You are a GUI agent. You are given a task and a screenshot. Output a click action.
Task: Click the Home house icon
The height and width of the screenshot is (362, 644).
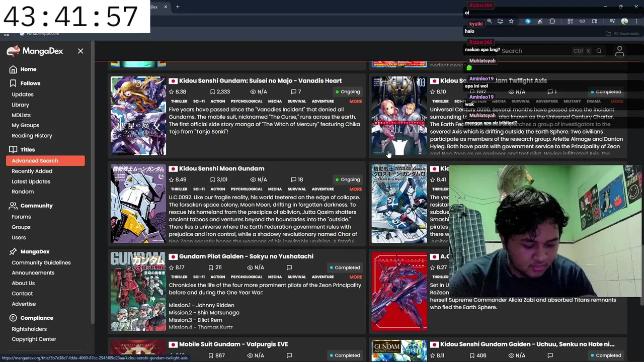click(13, 69)
